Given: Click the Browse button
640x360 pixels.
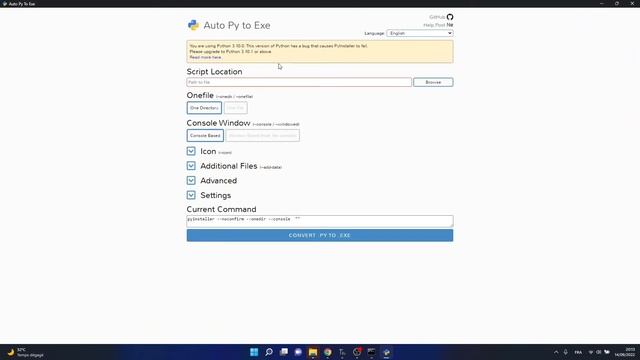Looking at the screenshot, I should [433, 82].
